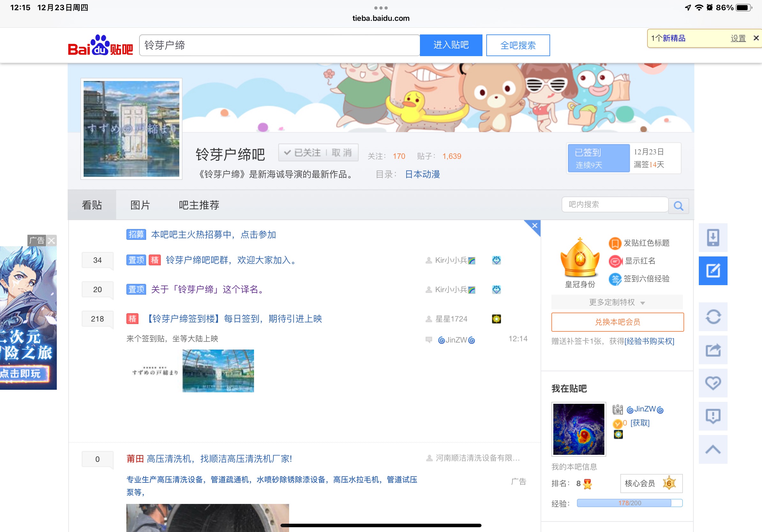Image resolution: width=762 pixels, height=532 pixels.
Task: Click JinZW username in my tieba panel
Action: point(645,409)
